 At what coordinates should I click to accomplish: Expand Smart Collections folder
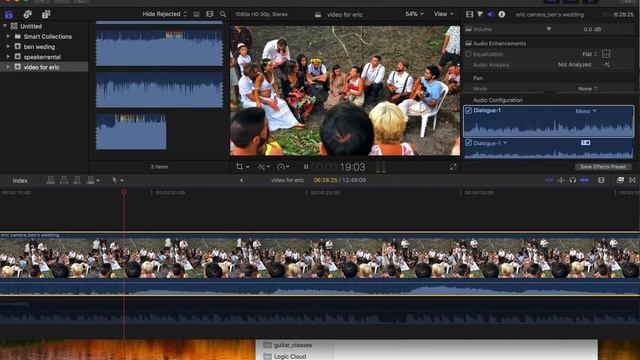pyautogui.click(x=8, y=36)
